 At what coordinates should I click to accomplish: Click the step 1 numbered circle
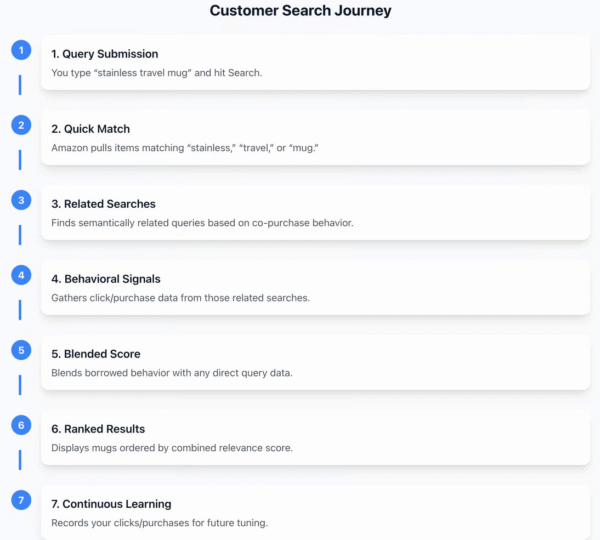(x=21, y=50)
